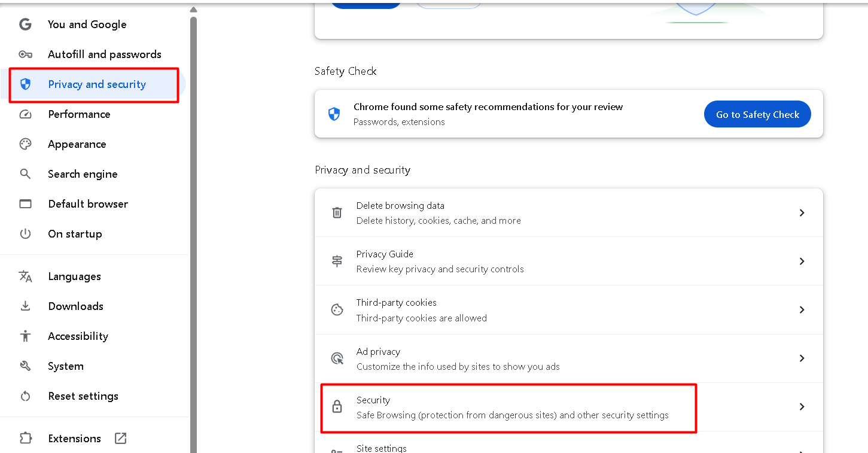Click the 'Passwords, extensions' subtitle text
This screenshot has width=868, height=453.
pyautogui.click(x=399, y=122)
